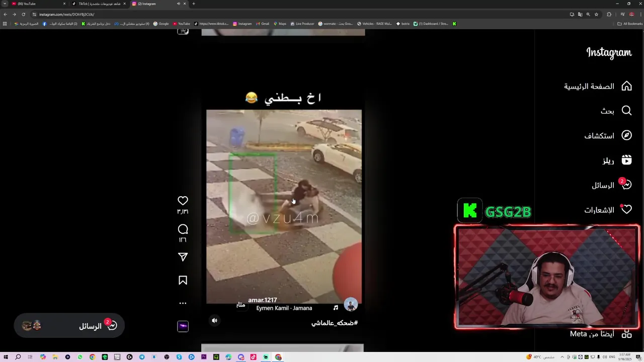This screenshot has height=362, width=644.
Task: Bookmark this page with the star icon
Action: 596,14
